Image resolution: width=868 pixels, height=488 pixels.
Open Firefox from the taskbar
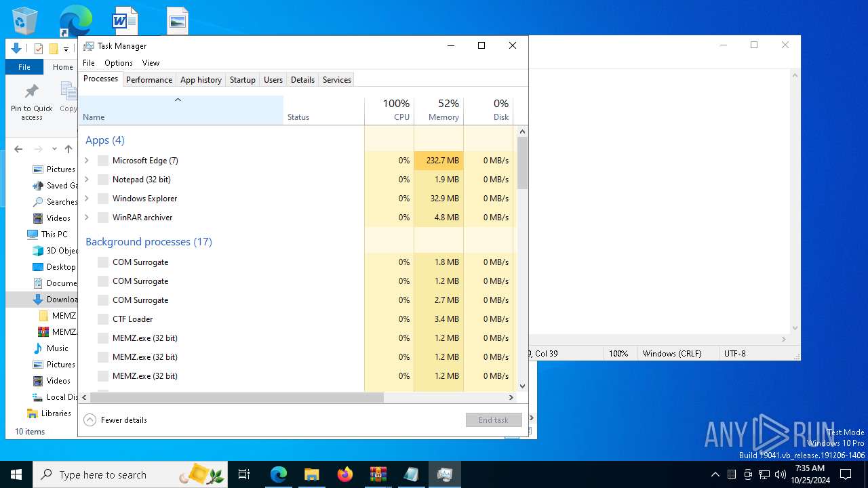[344, 474]
